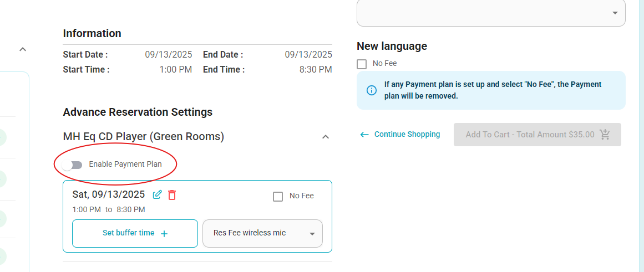This screenshot has width=644, height=272.
Task: Turn on the Enable Payment Plan switch
Action: coord(73,165)
